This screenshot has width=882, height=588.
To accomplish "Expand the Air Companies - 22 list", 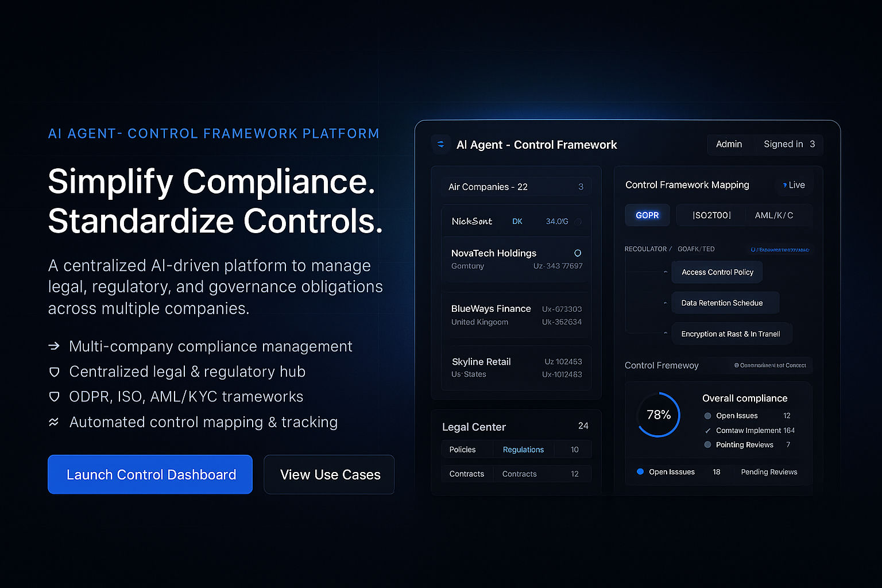I will (x=515, y=186).
